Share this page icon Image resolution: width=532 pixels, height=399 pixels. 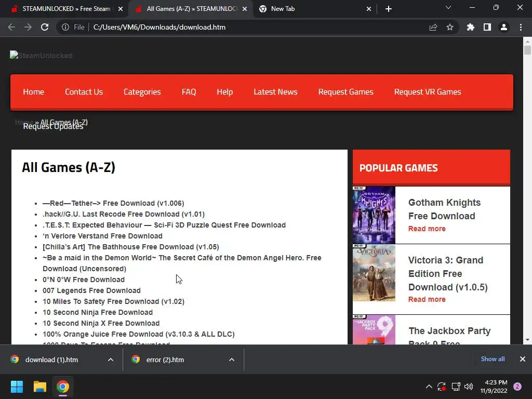click(x=433, y=27)
